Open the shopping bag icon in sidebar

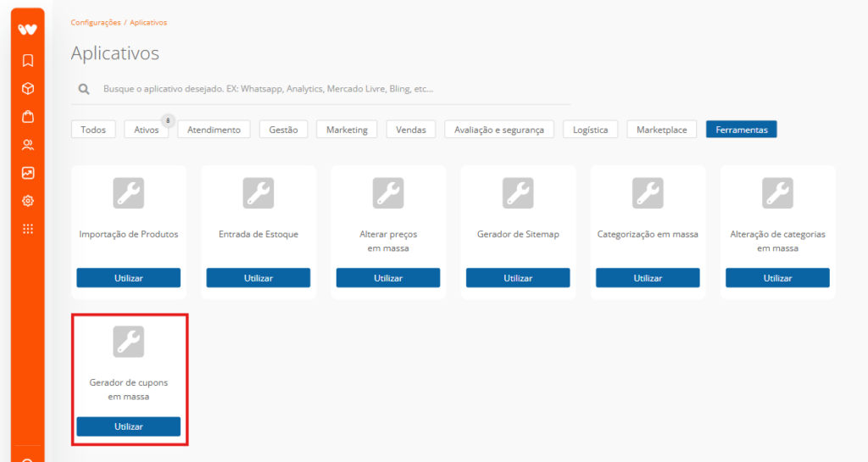click(x=28, y=117)
